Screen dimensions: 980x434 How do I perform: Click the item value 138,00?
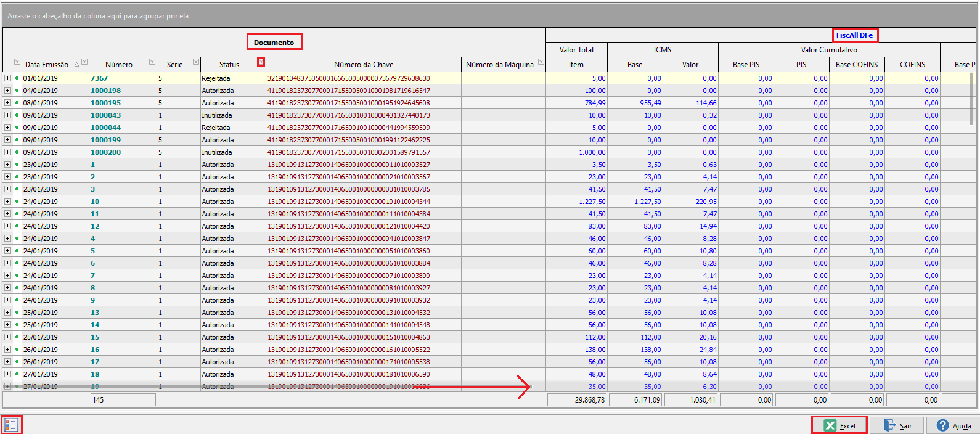[576, 350]
